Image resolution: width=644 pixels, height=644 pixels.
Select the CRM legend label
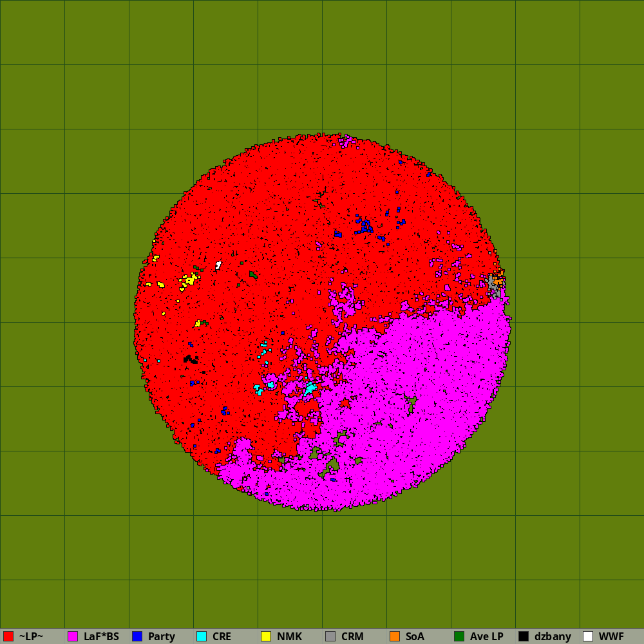[352, 636]
